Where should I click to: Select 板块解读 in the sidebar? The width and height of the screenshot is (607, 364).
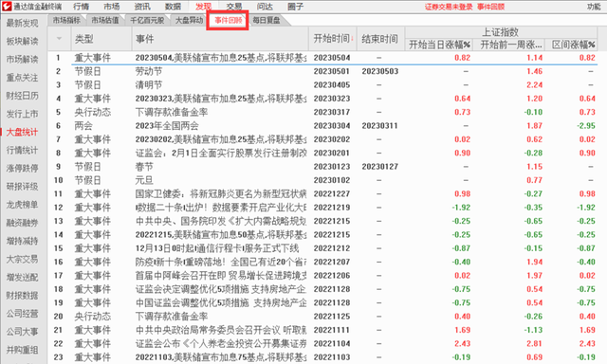pyautogui.click(x=22, y=42)
